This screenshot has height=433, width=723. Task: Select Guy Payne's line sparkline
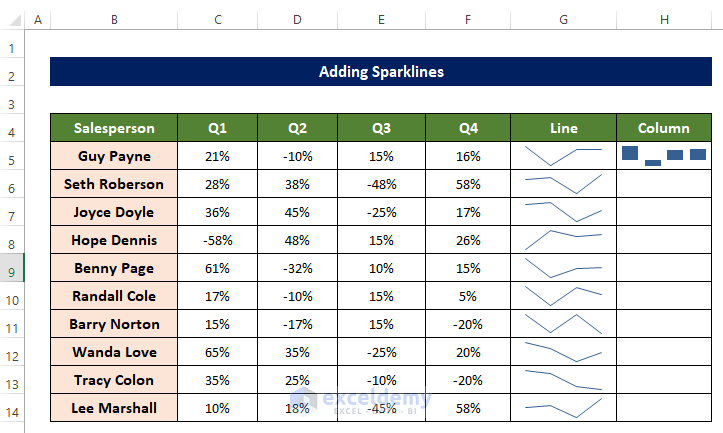563,155
